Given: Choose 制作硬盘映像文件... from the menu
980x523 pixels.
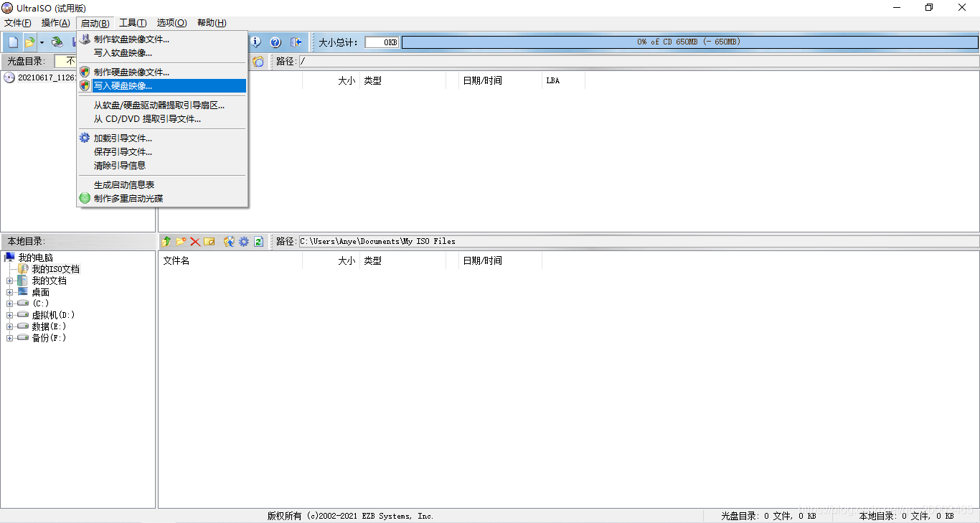Looking at the screenshot, I should [x=162, y=72].
